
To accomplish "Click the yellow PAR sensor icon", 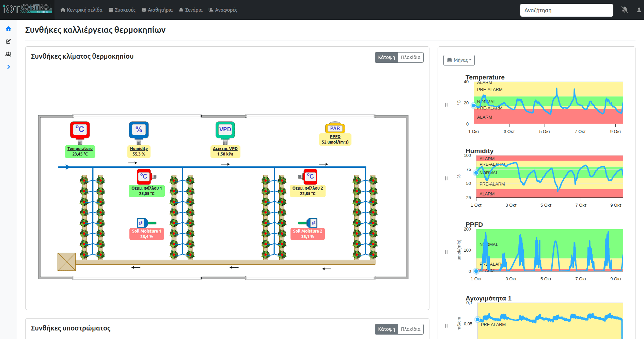I will click(x=335, y=128).
